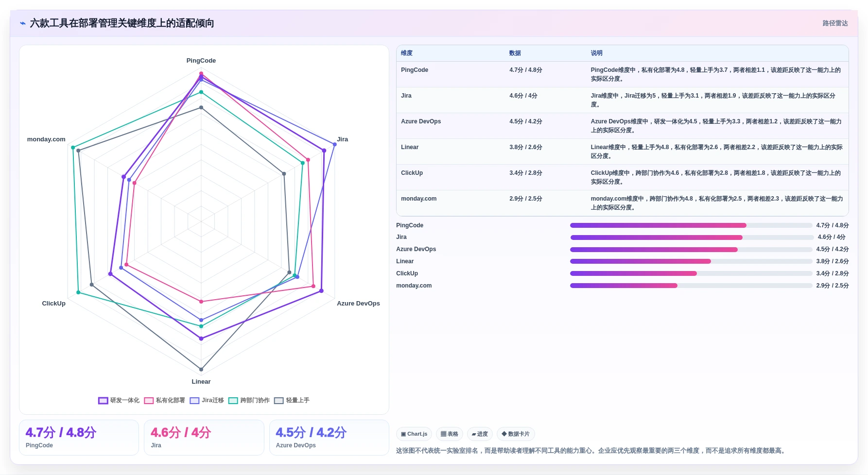Click the 数据 column header
The height and width of the screenshot is (475, 868).
pos(515,53)
